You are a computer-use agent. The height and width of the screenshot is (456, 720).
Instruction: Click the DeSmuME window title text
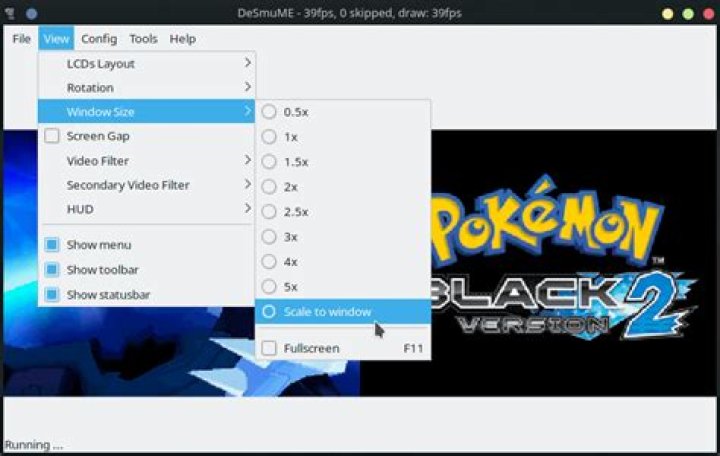coord(349,13)
